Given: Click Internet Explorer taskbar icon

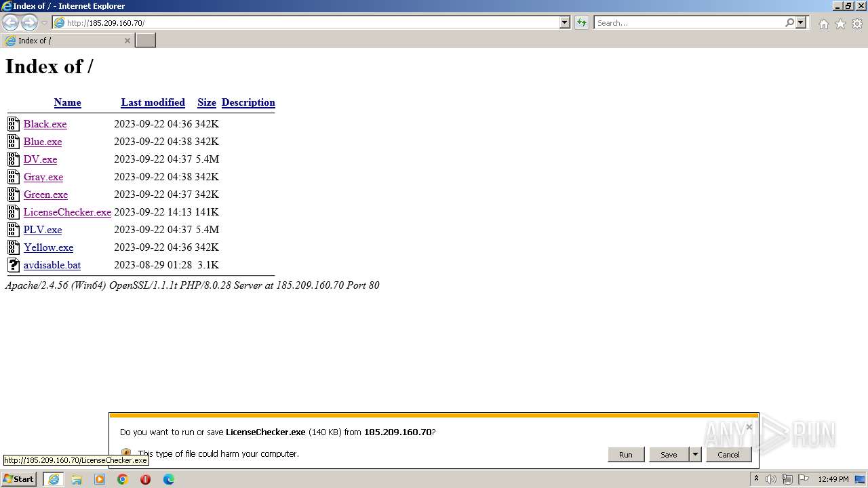Looking at the screenshot, I should [x=54, y=479].
